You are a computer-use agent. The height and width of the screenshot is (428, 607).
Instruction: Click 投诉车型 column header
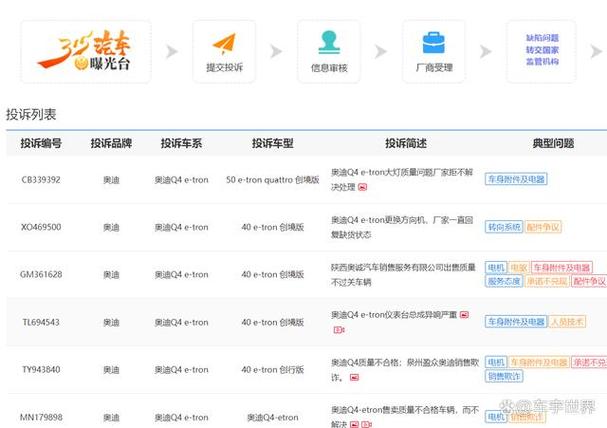coord(273,144)
